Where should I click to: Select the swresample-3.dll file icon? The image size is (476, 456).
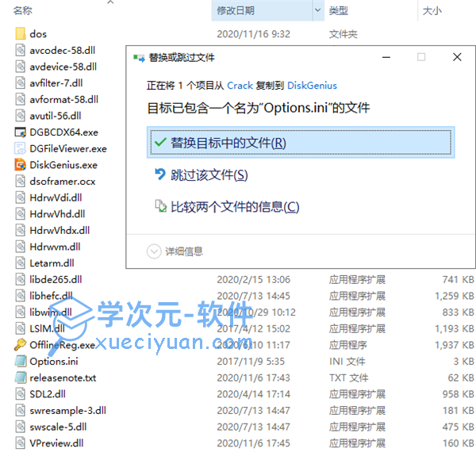[x=21, y=411]
